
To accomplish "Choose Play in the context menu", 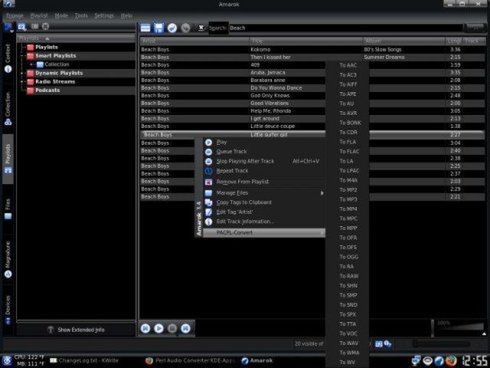I will [264, 142].
